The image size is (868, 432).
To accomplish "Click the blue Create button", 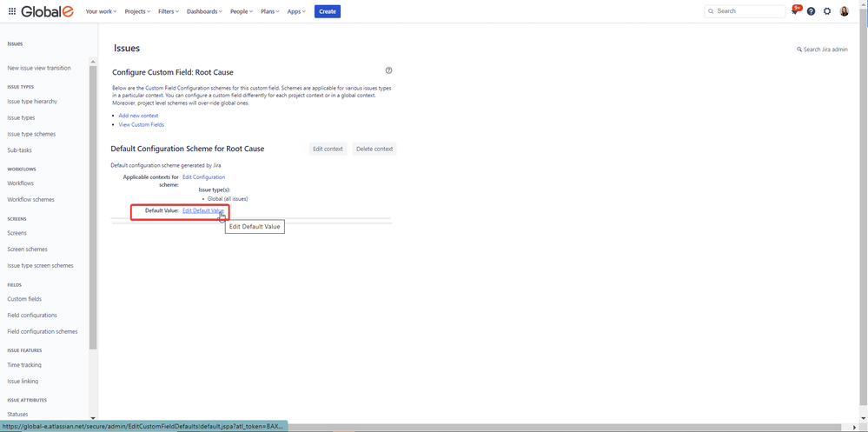I will pyautogui.click(x=328, y=11).
